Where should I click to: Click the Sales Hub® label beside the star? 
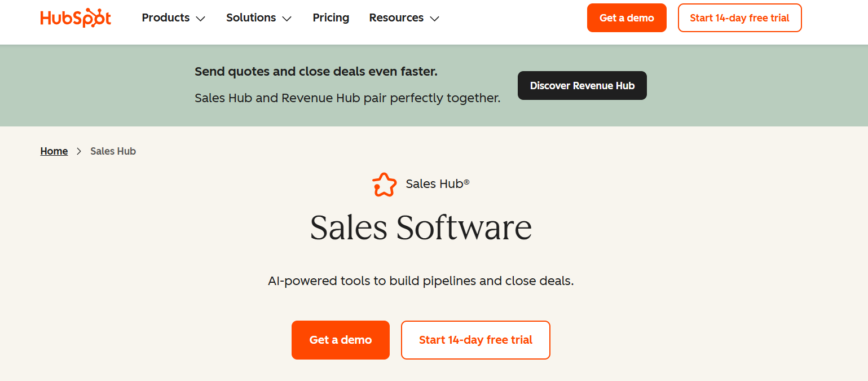[438, 184]
